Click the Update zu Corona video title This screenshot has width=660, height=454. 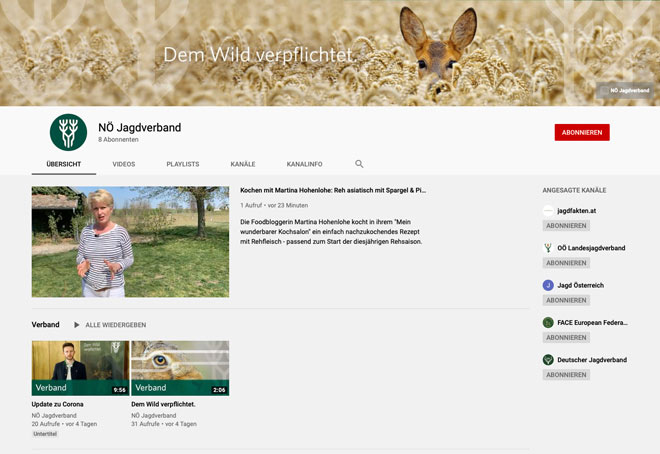coord(58,404)
